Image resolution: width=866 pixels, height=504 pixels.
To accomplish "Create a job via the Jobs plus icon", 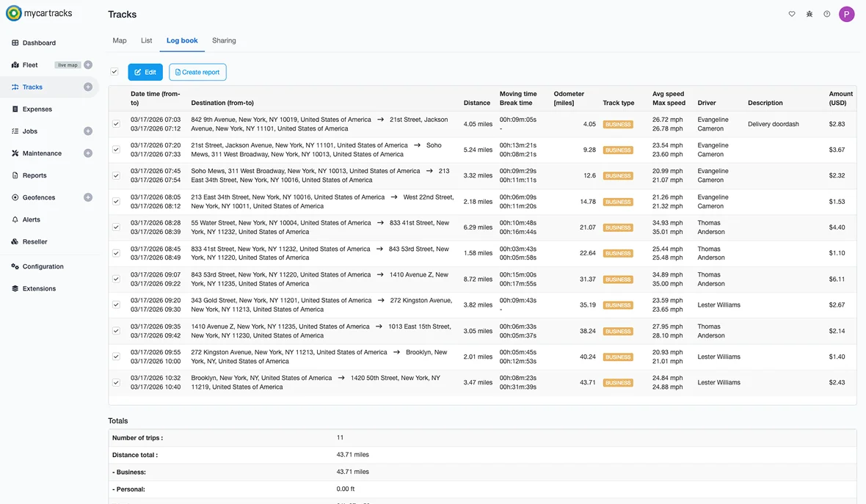I will (87, 130).
